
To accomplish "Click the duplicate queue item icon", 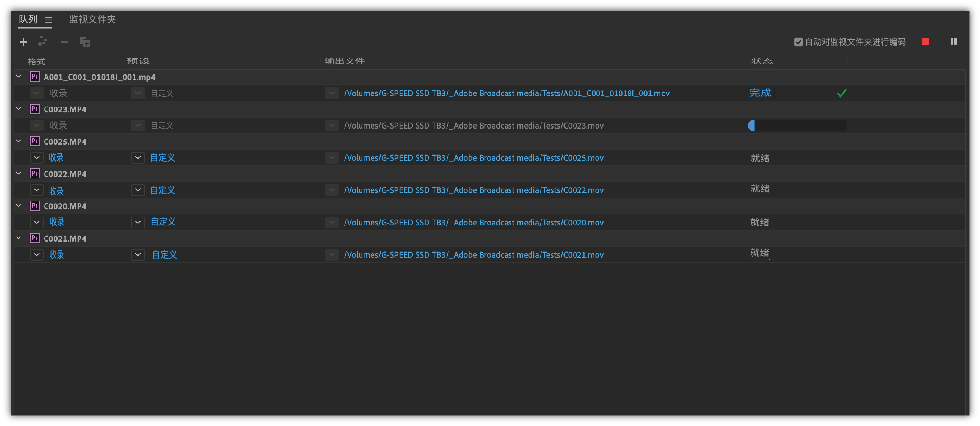I will [x=85, y=42].
